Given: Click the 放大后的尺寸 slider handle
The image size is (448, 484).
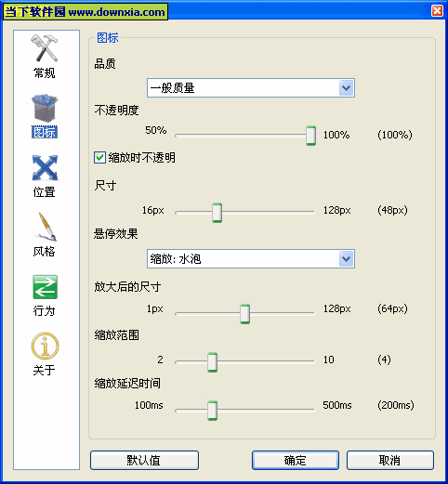Looking at the screenshot, I should click(244, 314).
